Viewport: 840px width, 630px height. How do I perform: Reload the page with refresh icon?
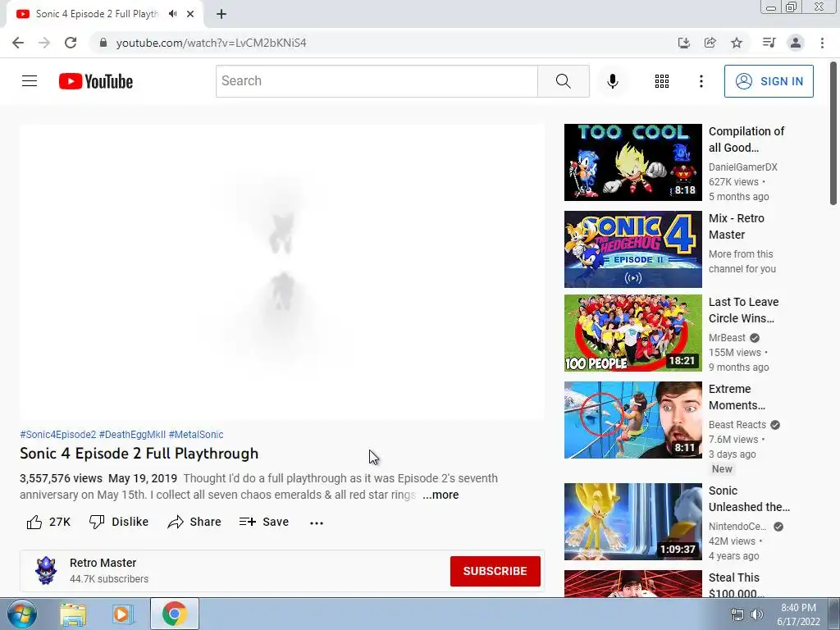click(71, 43)
